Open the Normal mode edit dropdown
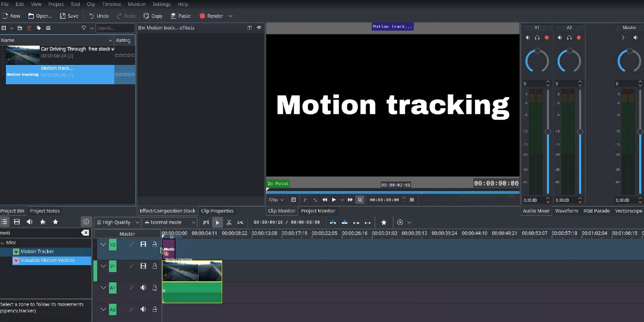644x322 pixels. coord(170,222)
